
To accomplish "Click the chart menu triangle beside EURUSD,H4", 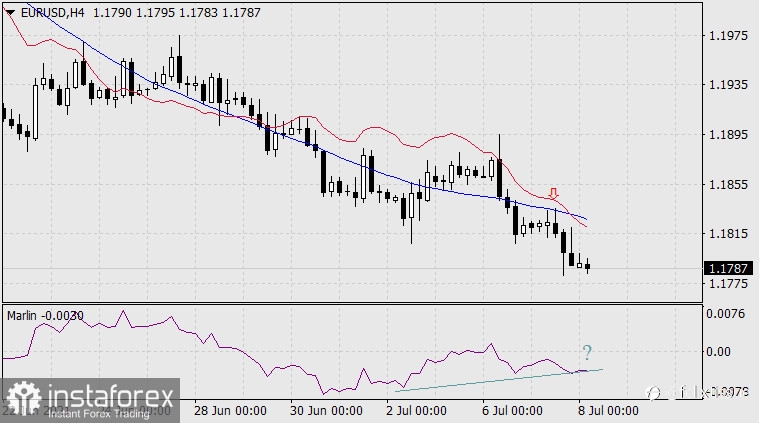I will (x=10, y=13).
